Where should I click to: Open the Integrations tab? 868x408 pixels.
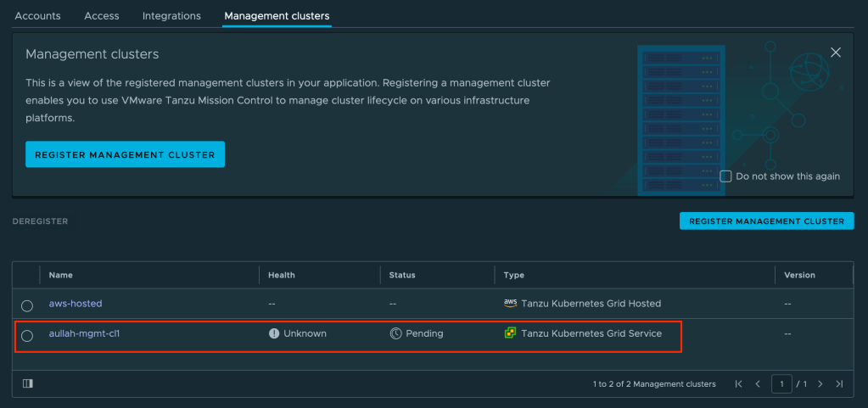coord(171,16)
